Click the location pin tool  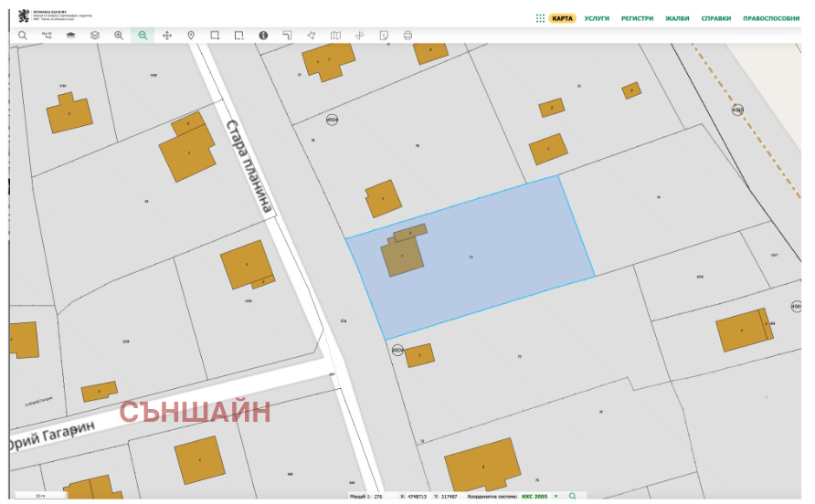[191, 36]
